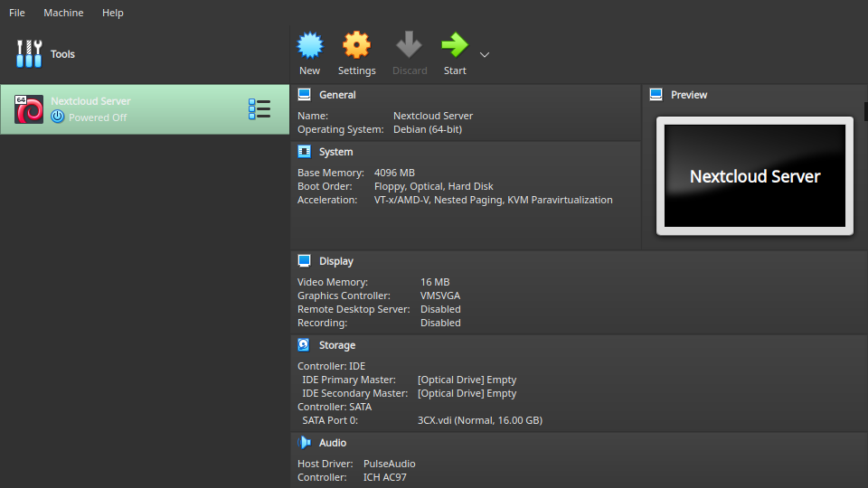Click the New virtual machine icon

[x=310, y=45]
